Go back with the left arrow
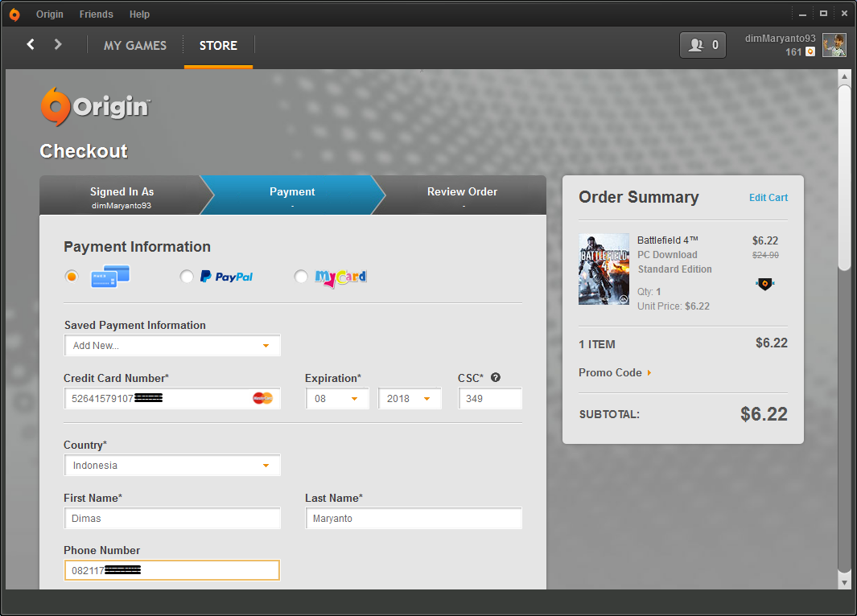This screenshot has width=857, height=616. tap(31, 45)
